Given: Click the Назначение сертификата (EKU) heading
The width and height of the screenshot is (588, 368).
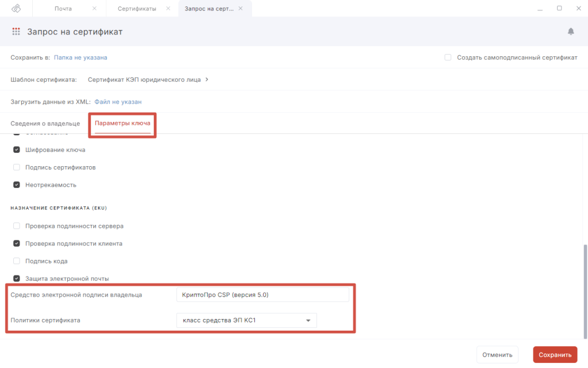Looking at the screenshot, I should click(59, 208).
